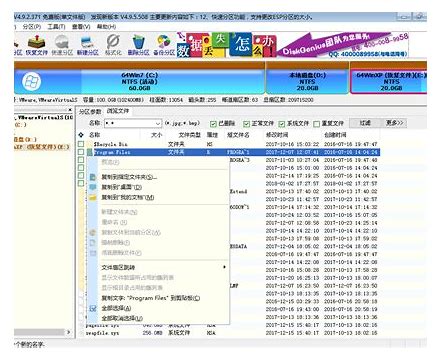Toggle the 正常文件 normal files checkbox
The width and height of the screenshot is (442, 360).
[246, 124]
